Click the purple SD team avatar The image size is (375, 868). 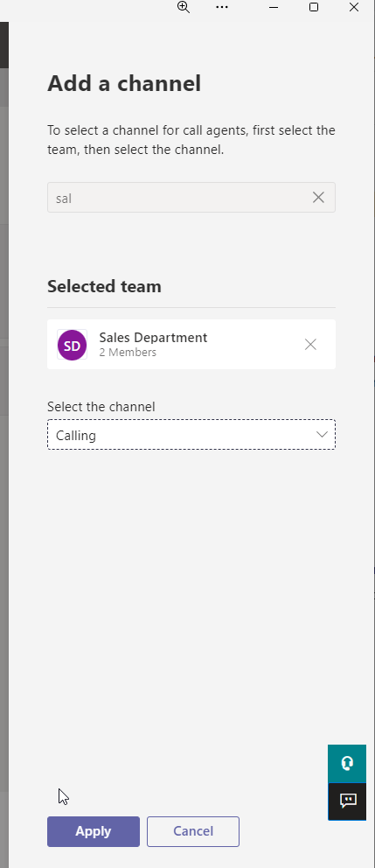(x=72, y=345)
